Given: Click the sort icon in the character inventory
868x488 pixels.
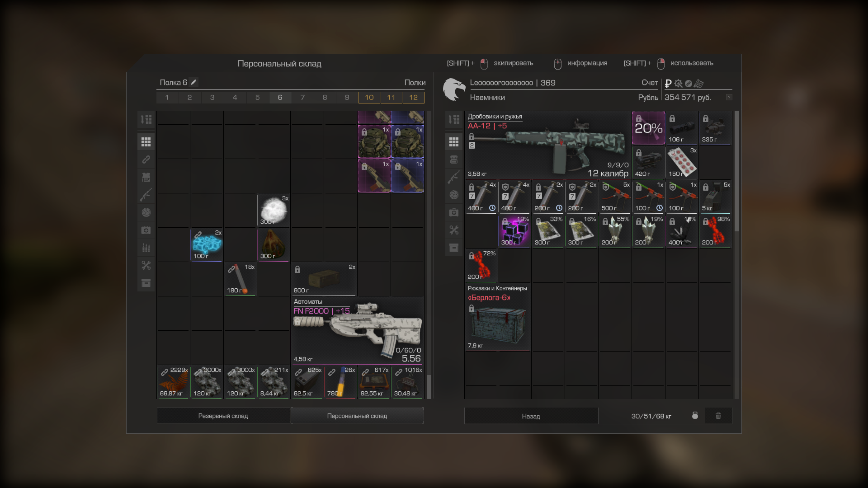Looking at the screenshot, I should pos(454,119).
